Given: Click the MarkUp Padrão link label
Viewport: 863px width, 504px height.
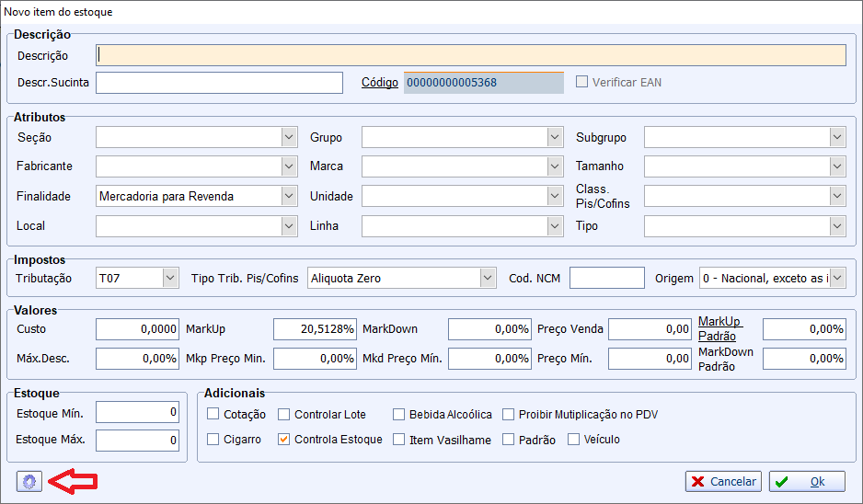Looking at the screenshot, I should tap(719, 328).
